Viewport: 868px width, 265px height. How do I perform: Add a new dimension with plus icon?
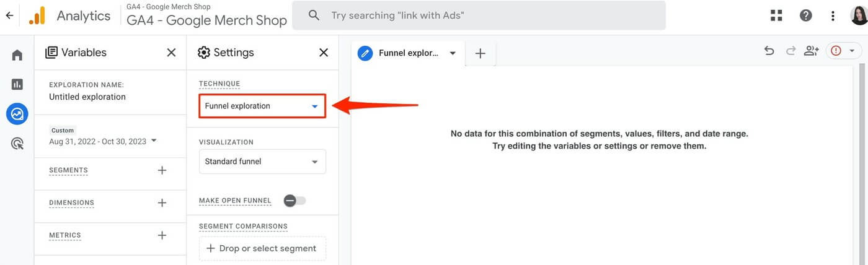162,202
